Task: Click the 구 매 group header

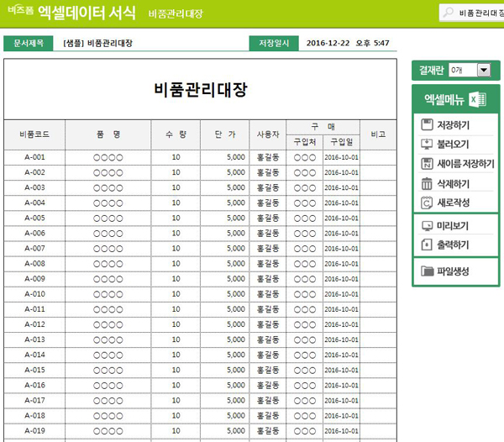Action: click(x=323, y=127)
